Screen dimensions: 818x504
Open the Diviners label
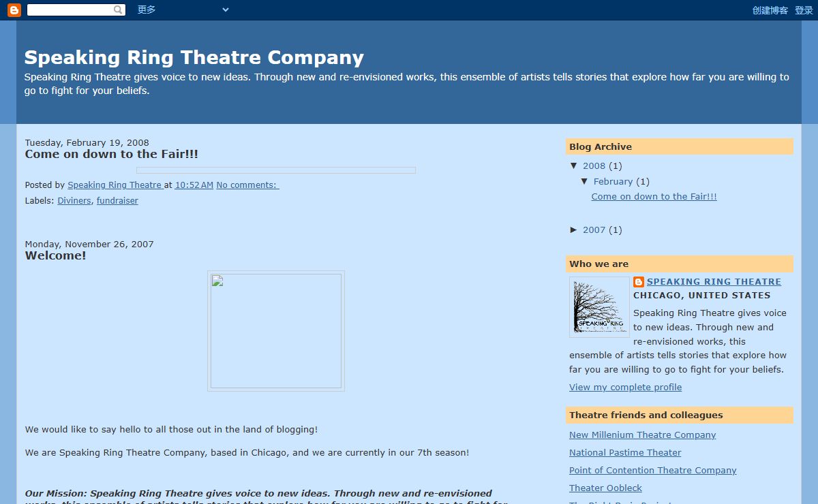click(x=74, y=201)
